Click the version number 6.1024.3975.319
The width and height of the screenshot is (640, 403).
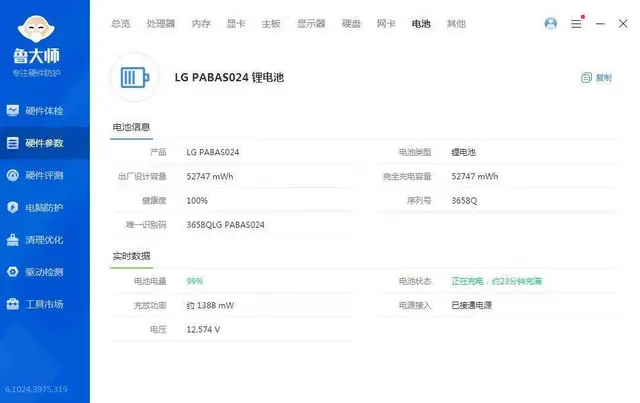tap(36, 389)
